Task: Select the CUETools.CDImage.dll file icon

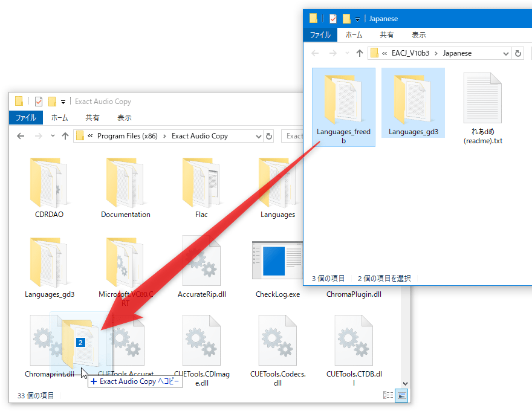Action: tap(201, 340)
